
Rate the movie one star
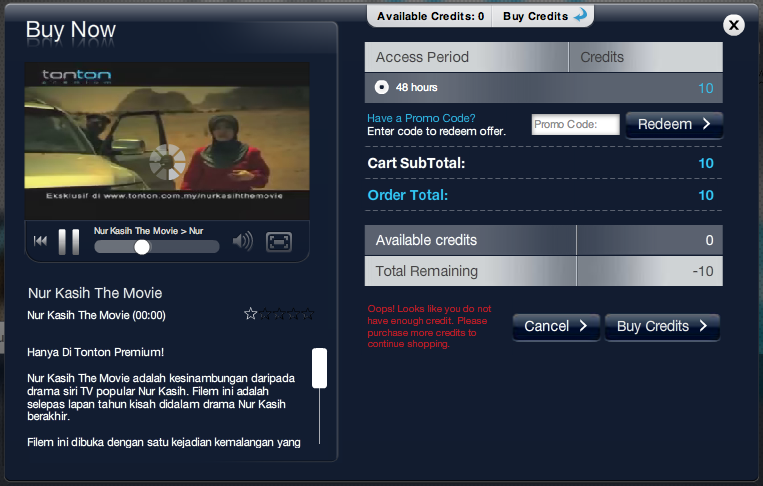point(251,314)
